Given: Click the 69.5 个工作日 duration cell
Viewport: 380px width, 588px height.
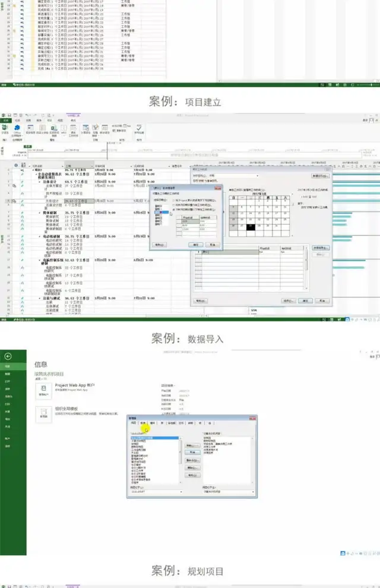Looking at the screenshot, I should point(76,182).
